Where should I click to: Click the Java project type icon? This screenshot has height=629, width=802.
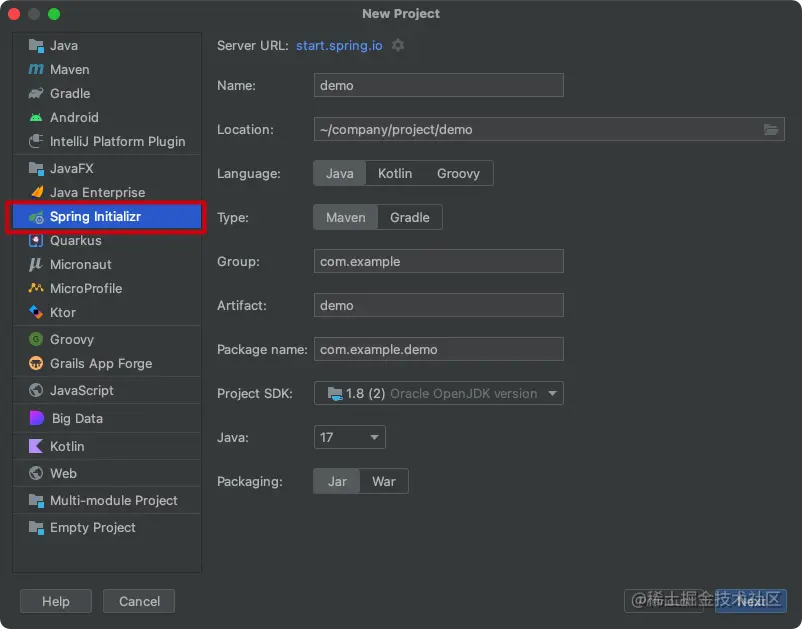[x=36, y=46]
